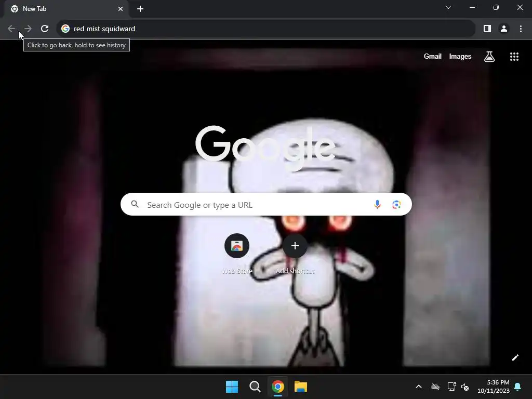
Task: Expand the tab search chevron
Action: pos(448,7)
